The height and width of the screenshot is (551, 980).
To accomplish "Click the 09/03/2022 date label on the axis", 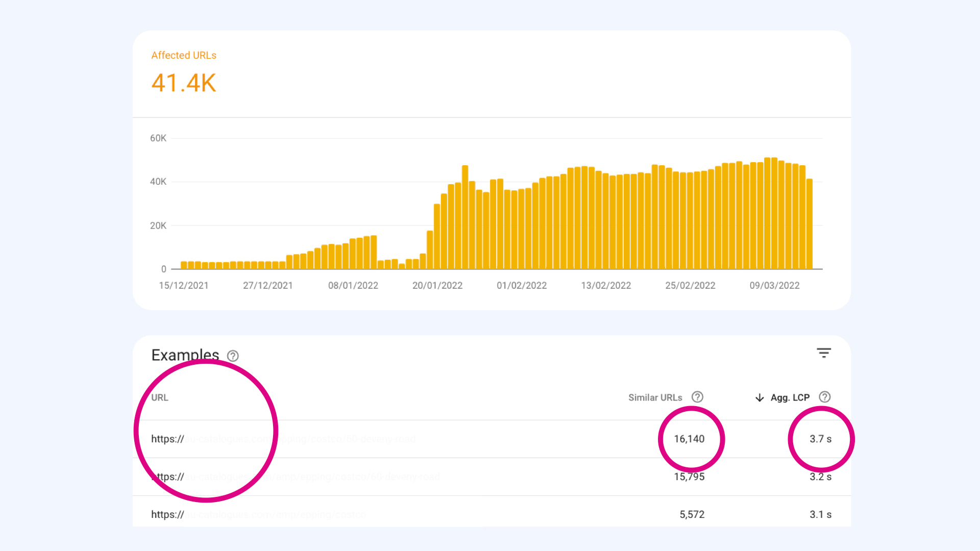I will tap(774, 285).
